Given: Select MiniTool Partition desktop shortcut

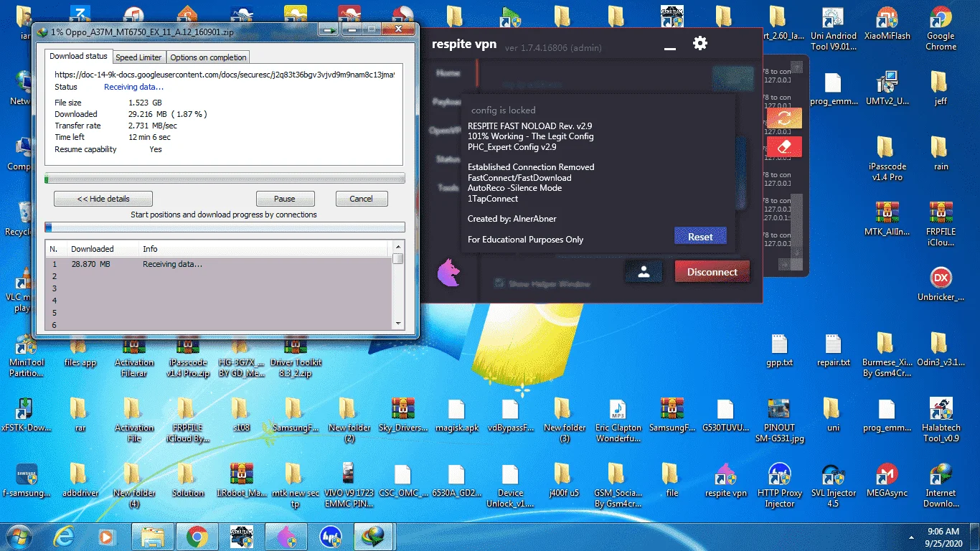Looking at the screenshot, I should 27,355.
